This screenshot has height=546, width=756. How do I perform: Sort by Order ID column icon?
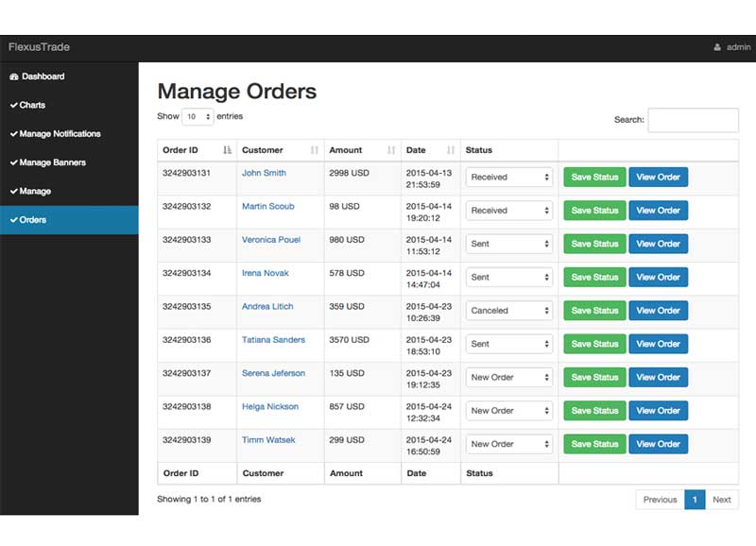coord(227,150)
